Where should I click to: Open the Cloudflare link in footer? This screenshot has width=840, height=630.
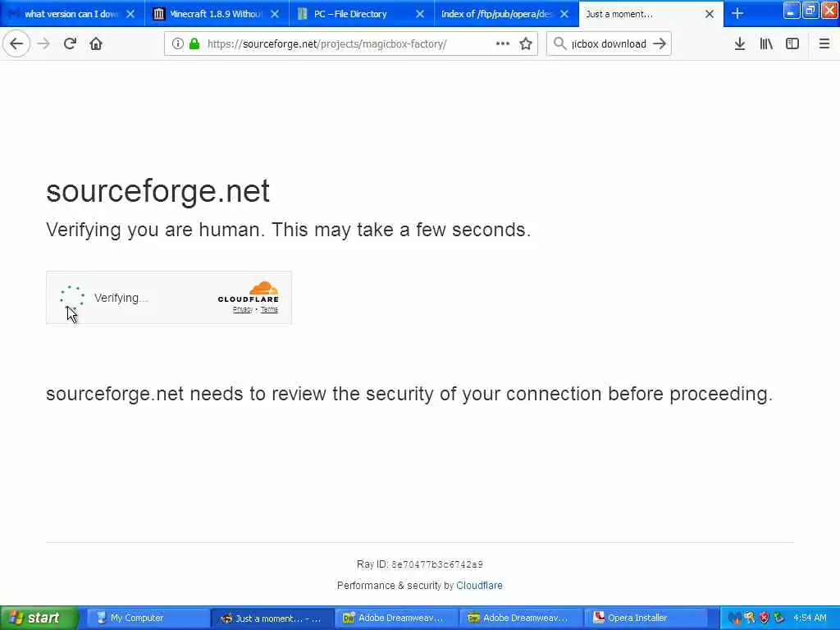pos(479,586)
